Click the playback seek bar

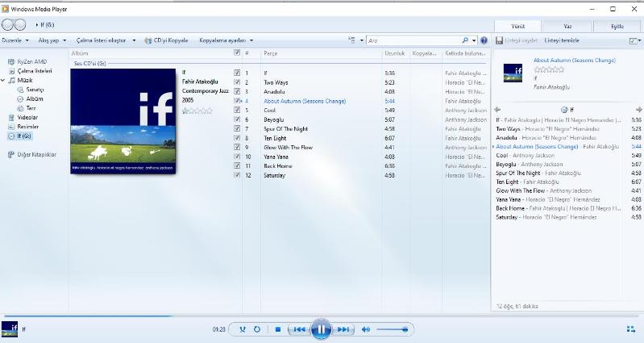point(322,316)
